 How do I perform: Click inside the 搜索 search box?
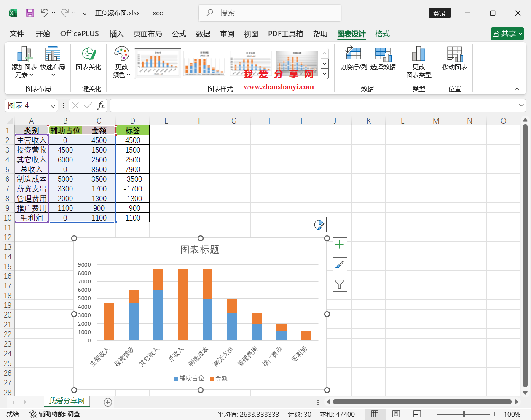(x=270, y=13)
